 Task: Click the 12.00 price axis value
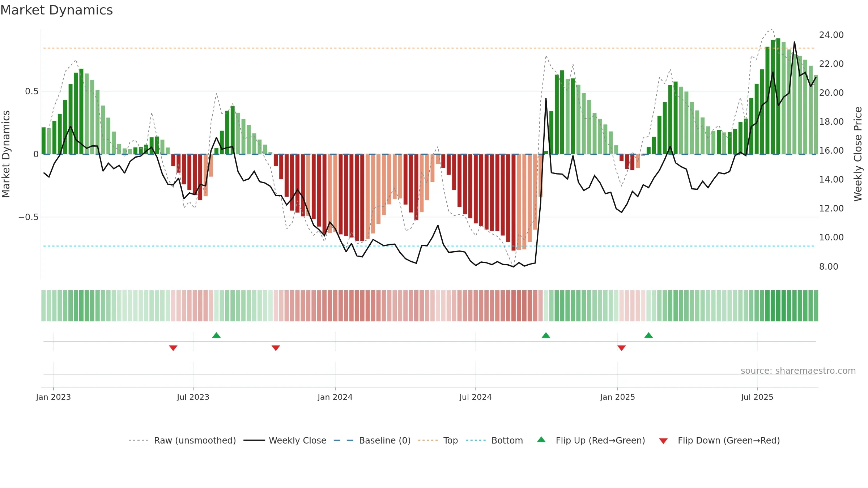point(831,209)
